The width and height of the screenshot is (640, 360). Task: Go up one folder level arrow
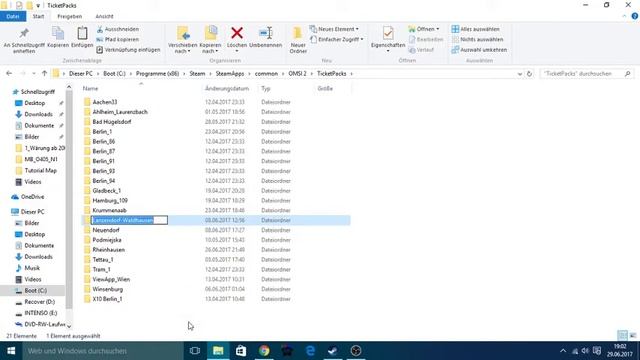pyautogui.click(x=44, y=73)
